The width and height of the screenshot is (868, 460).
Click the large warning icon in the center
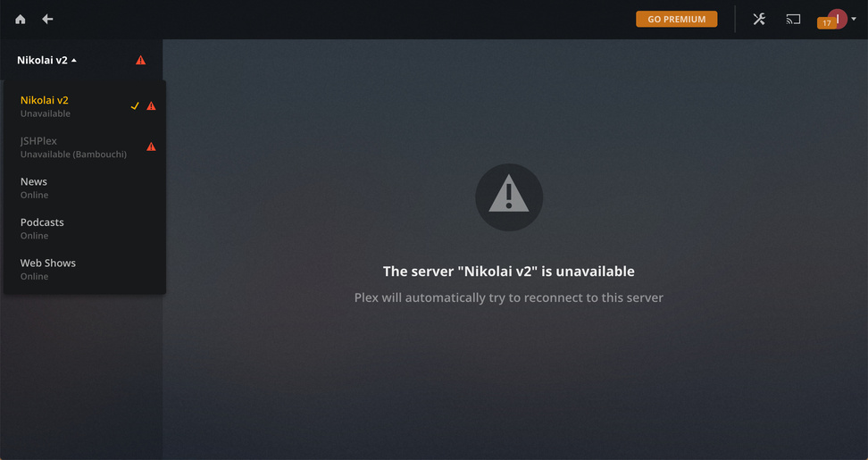509,197
